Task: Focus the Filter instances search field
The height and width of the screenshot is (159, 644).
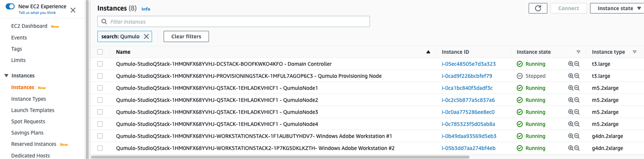Action: (x=233, y=22)
